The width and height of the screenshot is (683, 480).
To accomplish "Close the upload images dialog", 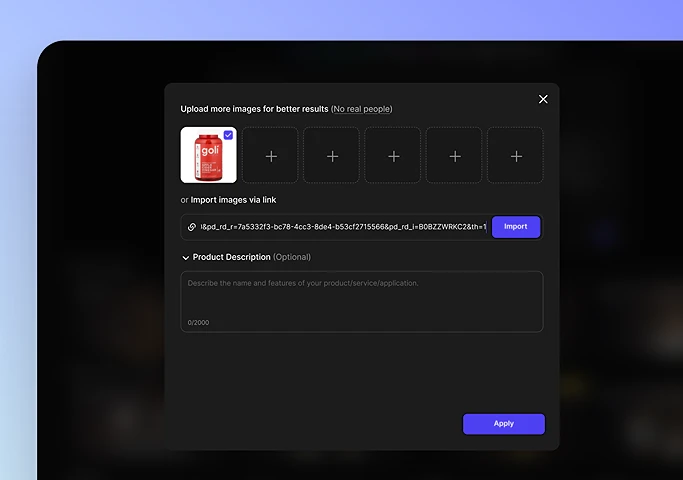I will [x=543, y=99].
